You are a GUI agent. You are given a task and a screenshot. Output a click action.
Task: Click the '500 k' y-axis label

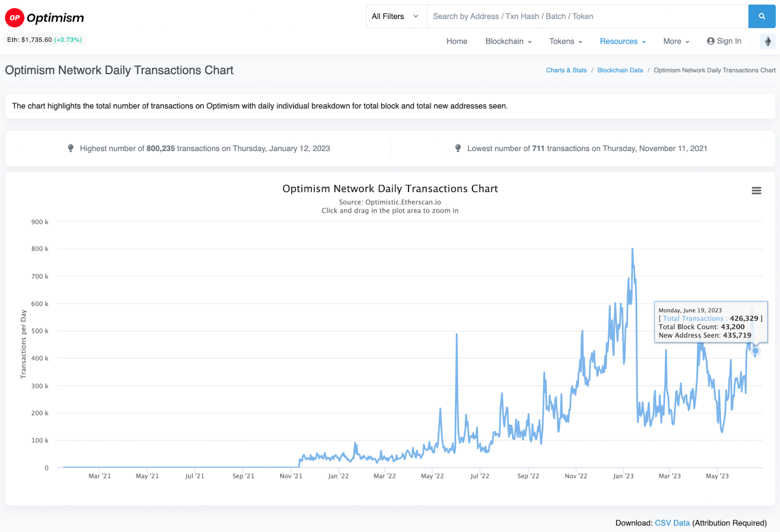40,331
